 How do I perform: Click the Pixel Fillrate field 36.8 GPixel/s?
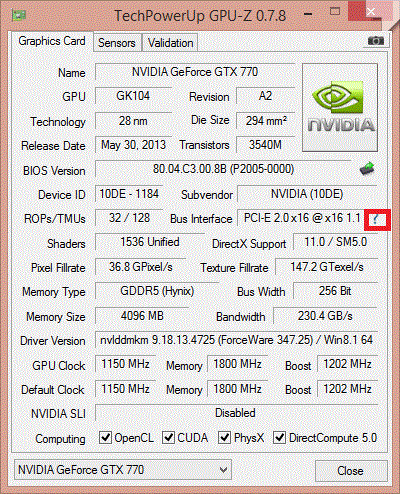click(140, 267)
